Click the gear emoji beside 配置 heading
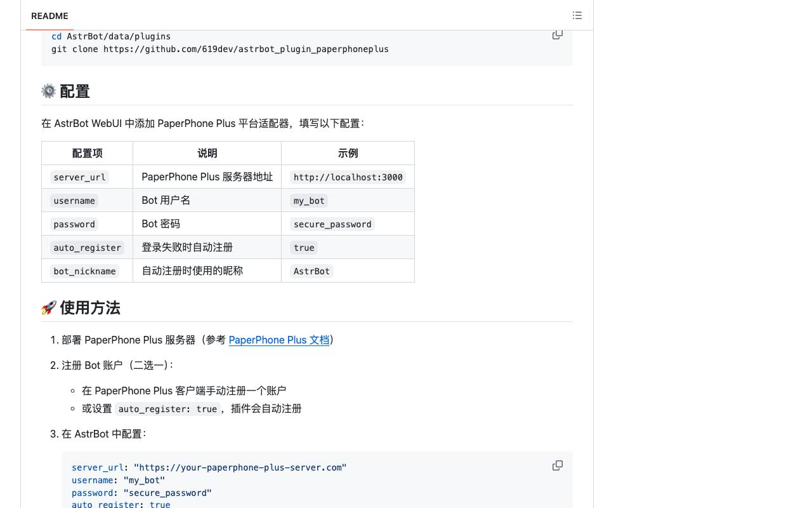This screenshot has width=812, height=508. point(49,91)
